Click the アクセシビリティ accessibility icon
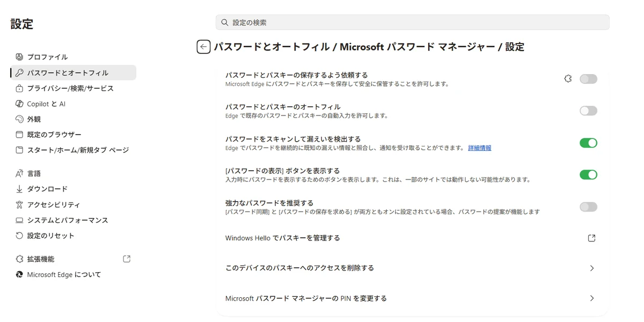 19,204
